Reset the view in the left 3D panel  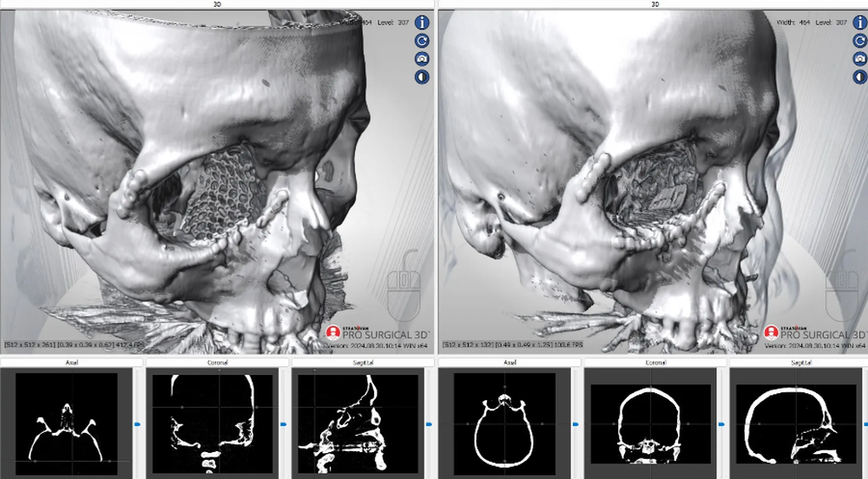pyautogui.click(x=422, y=41)
